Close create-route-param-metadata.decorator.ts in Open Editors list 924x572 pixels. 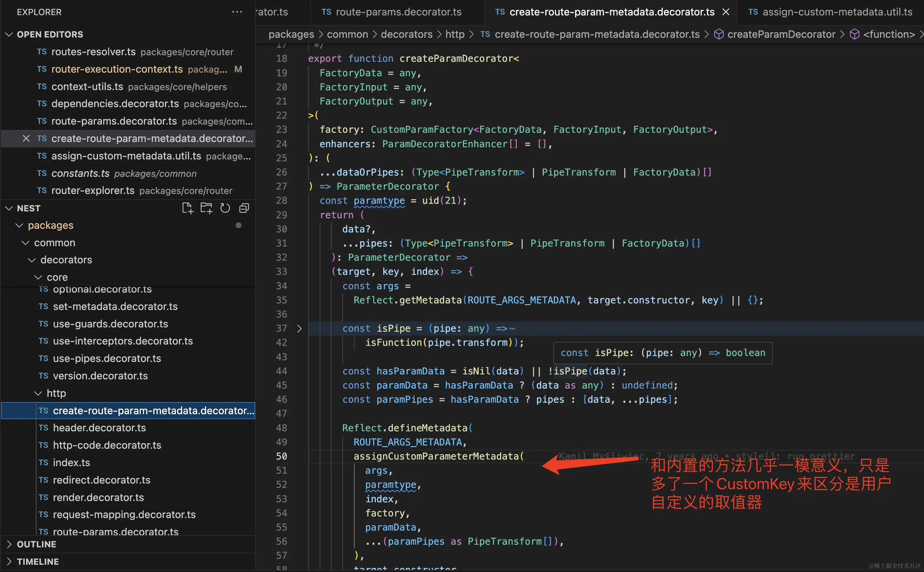pos(26,138)
